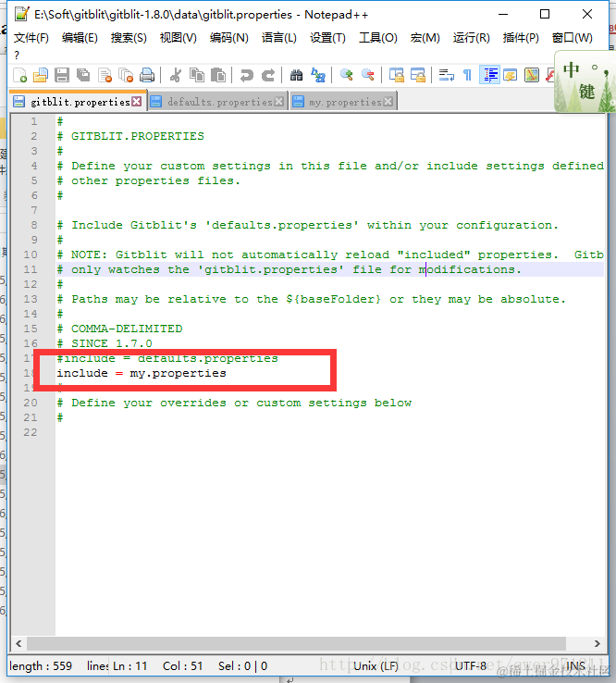616x683 pixels.
Task: Click the '# COMMA-DELIMITED' line
Action: [119, 329]
